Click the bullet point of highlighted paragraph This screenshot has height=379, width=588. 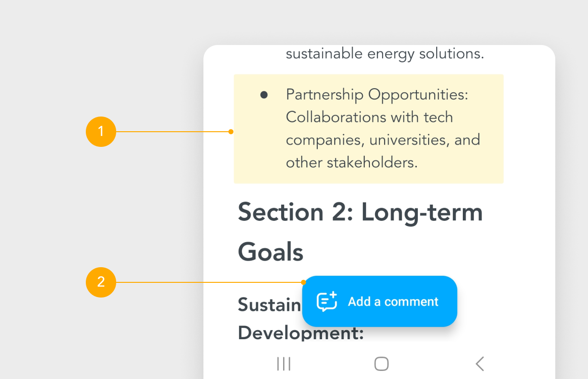(x=264, y=95)
